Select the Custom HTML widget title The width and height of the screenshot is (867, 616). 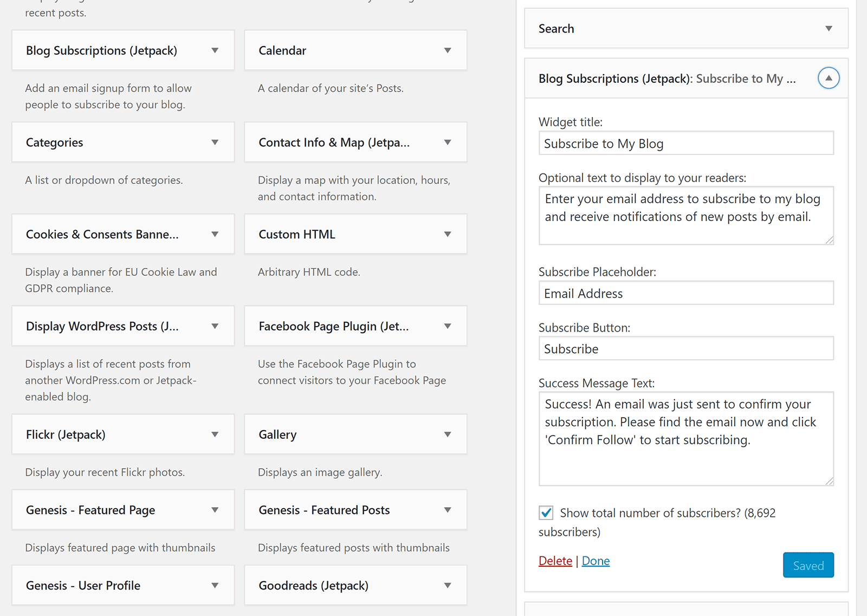pyautogui.click(x=297, y=234)
